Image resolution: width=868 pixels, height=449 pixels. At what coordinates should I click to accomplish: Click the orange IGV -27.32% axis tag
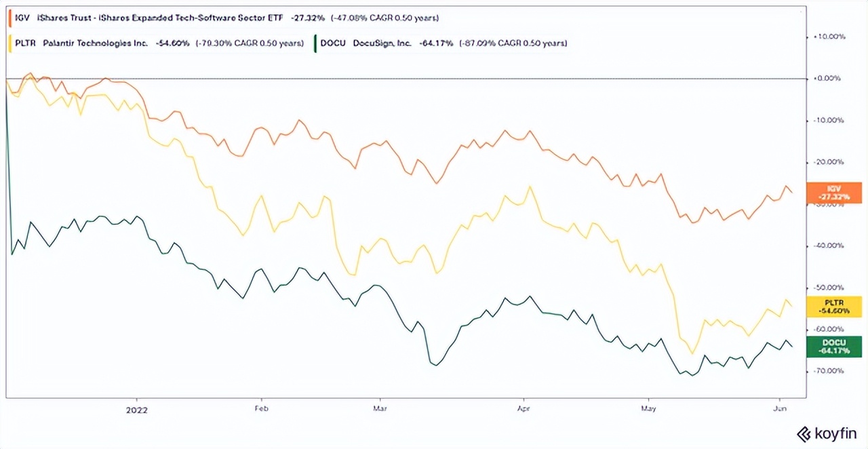click(x=834, y=193)
